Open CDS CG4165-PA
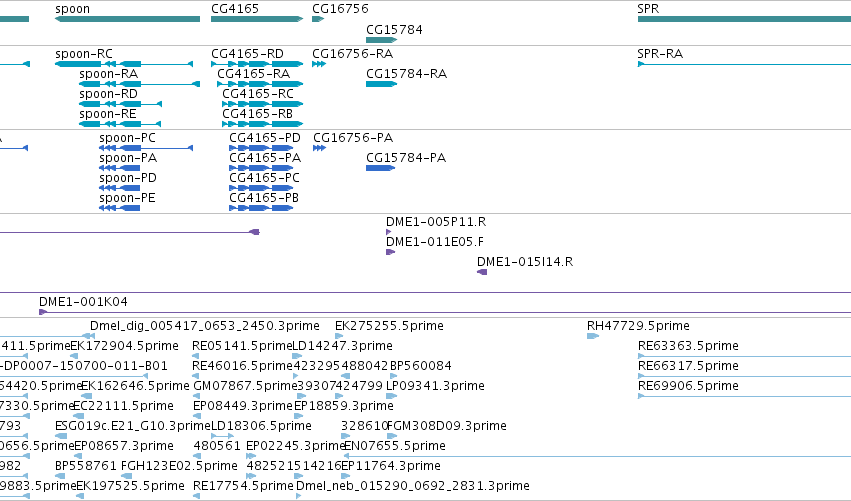This screenshot has width=851, height=501. pyautogui.click(x=261, y=168)
